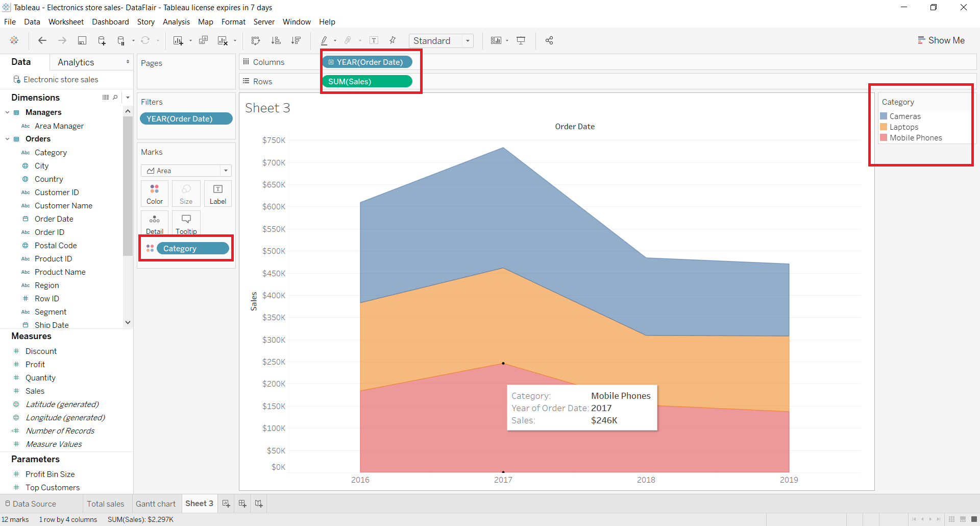Screen dimensions: 980x526
Task: Click the Color button in Marks card
Action: [x=155, y=194]
